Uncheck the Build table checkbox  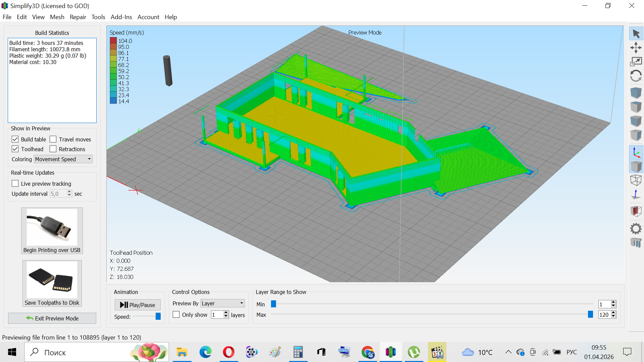pos(15,139)
